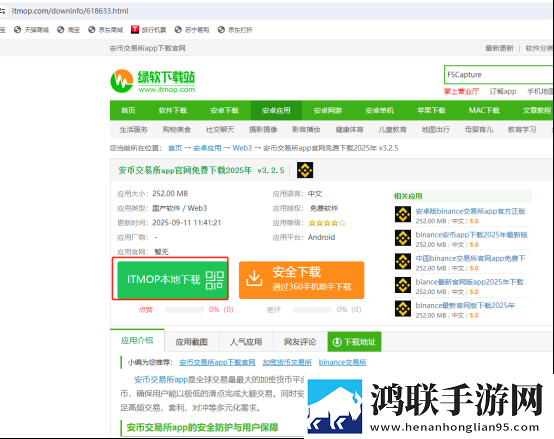Switch to the 应用截图 tab
The image size is (554, 439).
click(191, 342)
